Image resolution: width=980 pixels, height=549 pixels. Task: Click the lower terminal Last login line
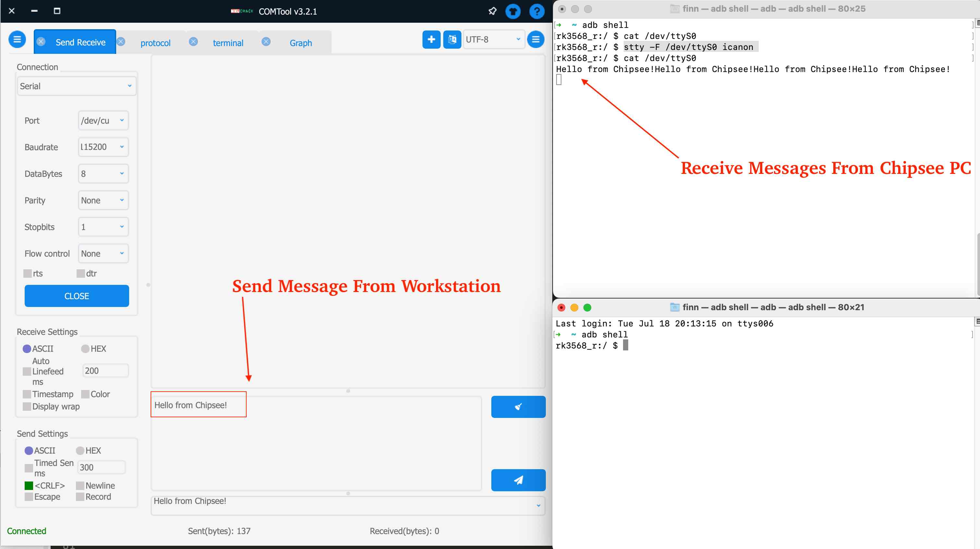click(x=664, y=323)
